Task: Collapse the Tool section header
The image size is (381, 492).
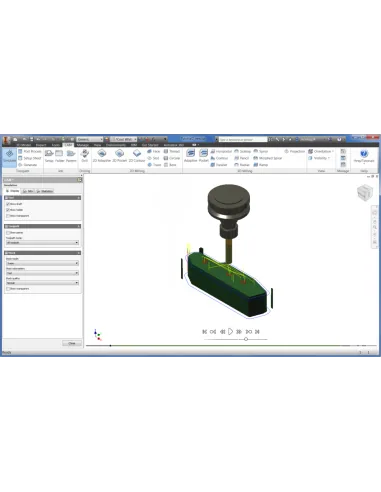Action: click(42, 198)
